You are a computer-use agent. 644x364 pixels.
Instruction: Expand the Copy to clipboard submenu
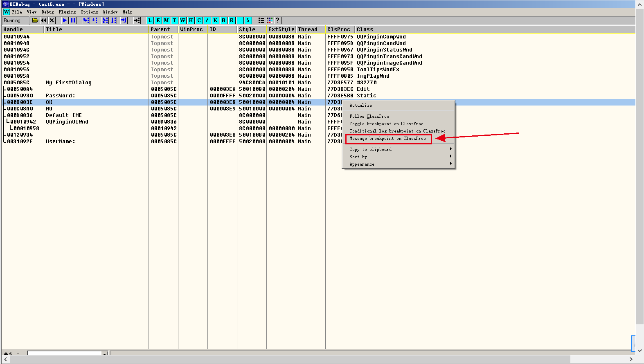coord(399,150)
